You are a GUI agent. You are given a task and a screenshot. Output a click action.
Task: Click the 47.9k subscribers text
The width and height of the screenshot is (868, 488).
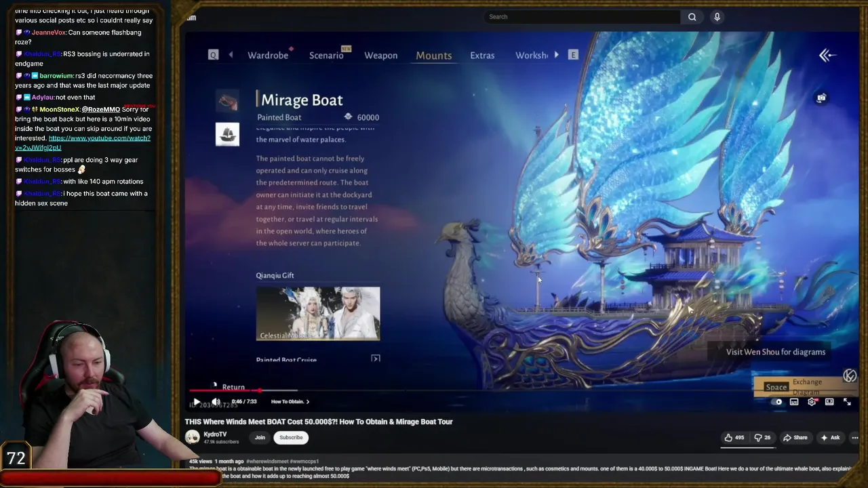(221, 442)
